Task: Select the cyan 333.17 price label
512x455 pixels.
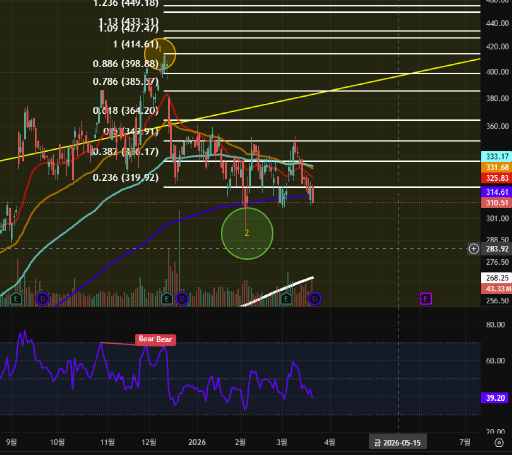Action: click(496, 156)
